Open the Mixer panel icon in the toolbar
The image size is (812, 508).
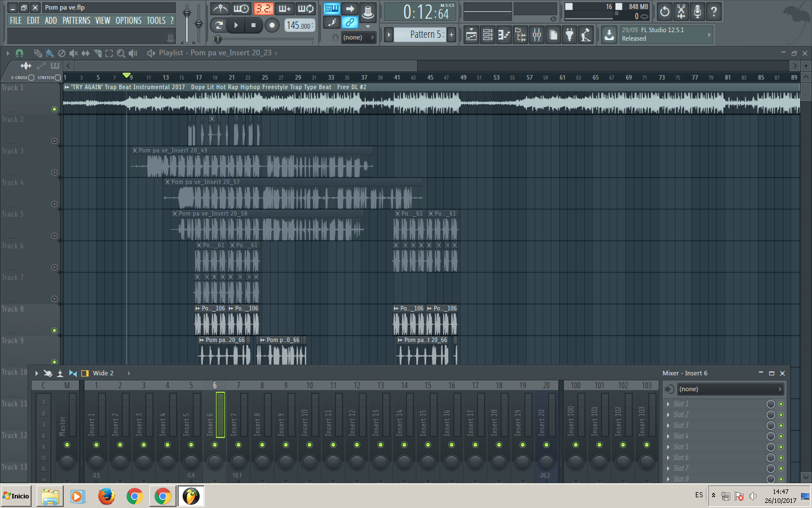click(536, 34)
